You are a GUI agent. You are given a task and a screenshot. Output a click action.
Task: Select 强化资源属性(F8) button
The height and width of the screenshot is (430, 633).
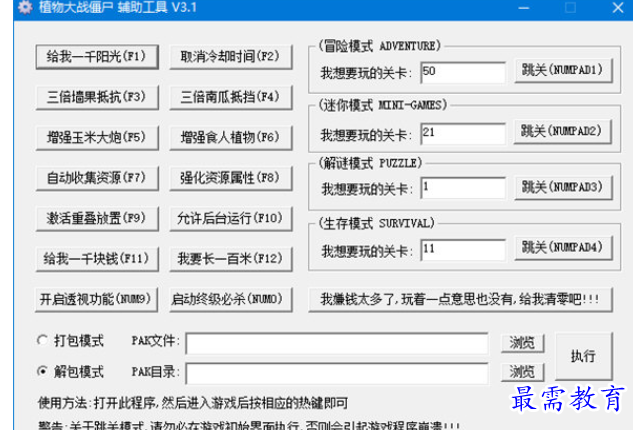tap(231, 178)
